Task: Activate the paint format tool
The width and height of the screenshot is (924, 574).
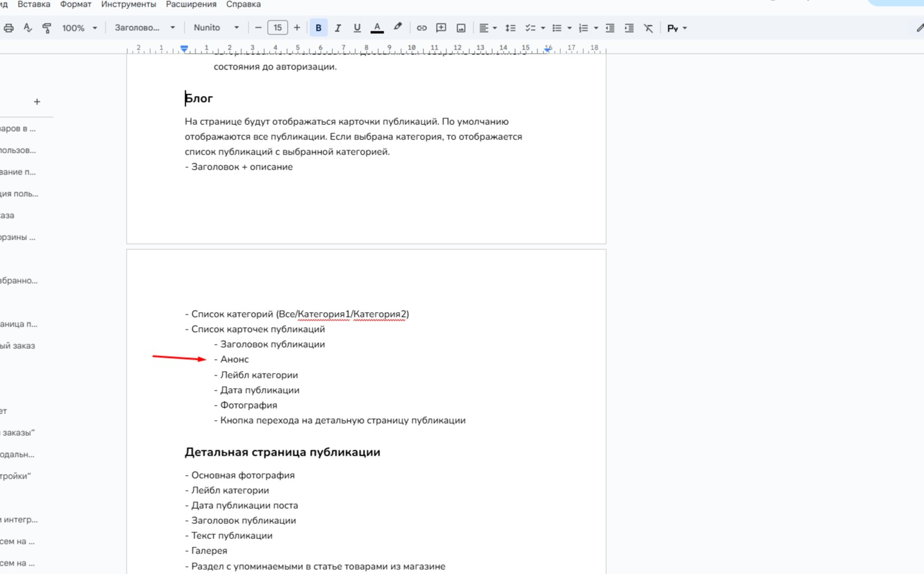Action: 46,28
